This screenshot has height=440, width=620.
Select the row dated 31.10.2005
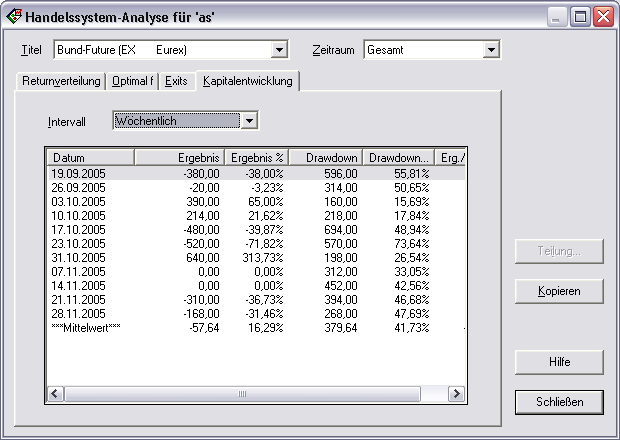tap(256, 258)
